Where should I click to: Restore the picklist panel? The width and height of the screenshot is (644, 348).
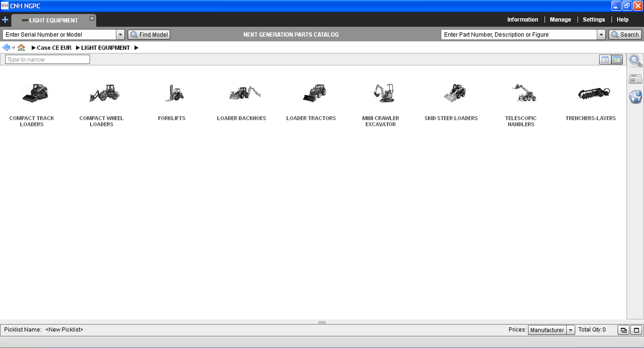[624, 330]
